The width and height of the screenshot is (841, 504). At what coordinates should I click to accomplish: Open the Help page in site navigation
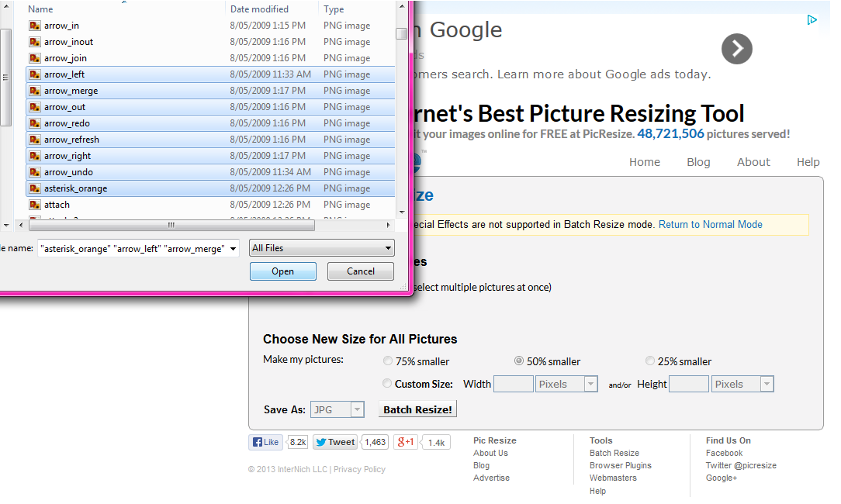(x=808, y=162)
